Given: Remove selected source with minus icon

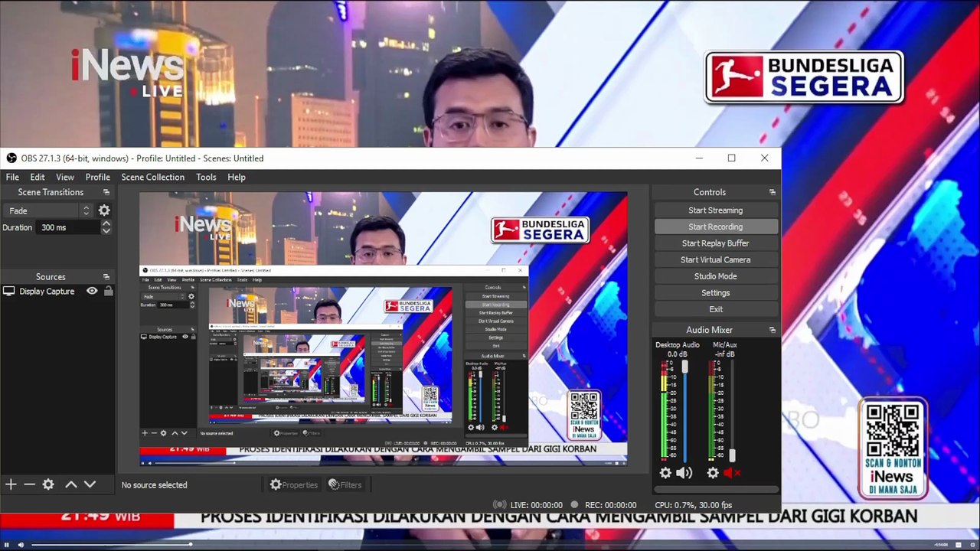Looking at the screenshot, I should point(29,484).
